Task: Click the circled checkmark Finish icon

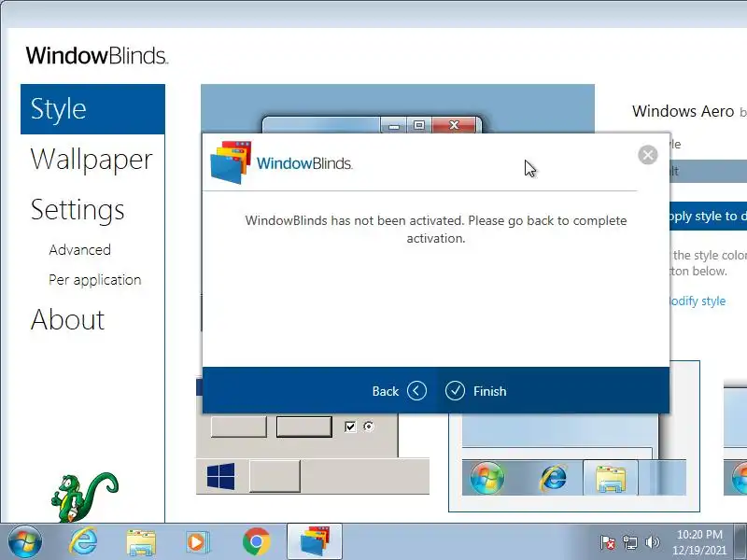Action: (x=455, y=391)
